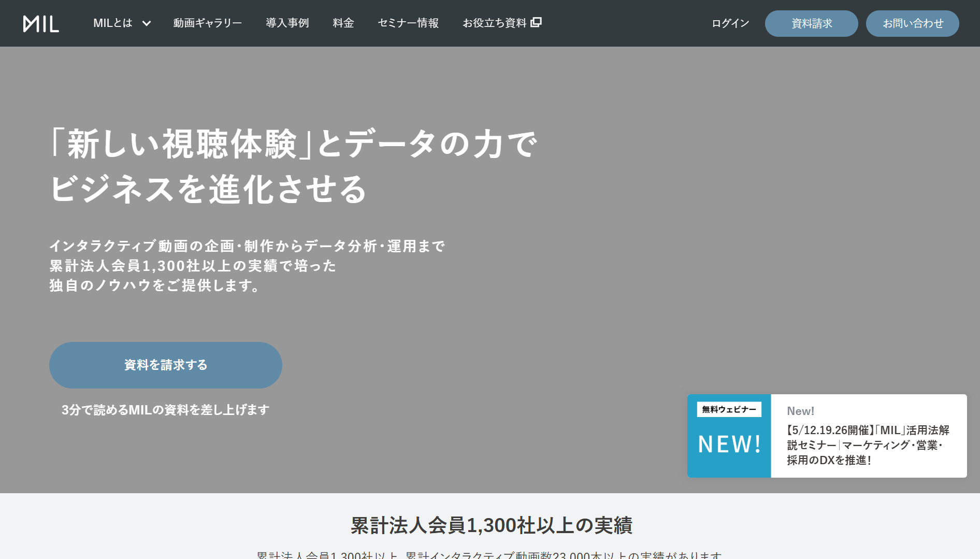The image size is (980, 559).
Task: Open the NEW! webinar thumbnail
Action: pyautogui.click(x=729, y=436)
